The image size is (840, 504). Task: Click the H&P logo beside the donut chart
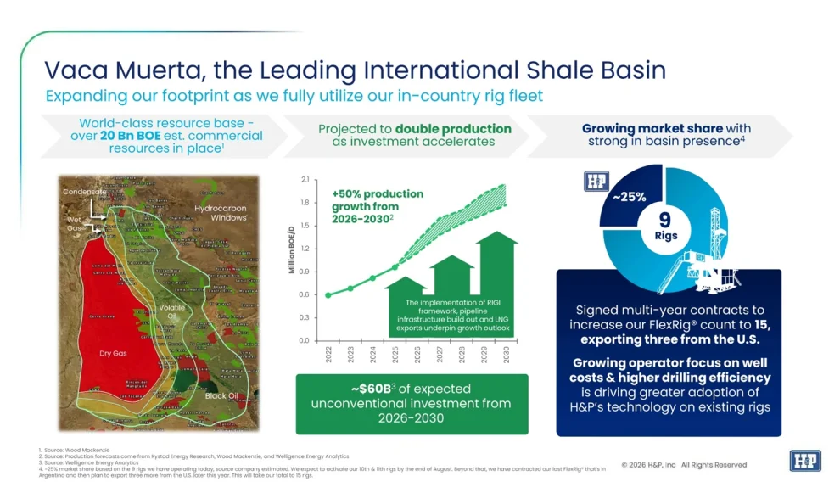click(x=596, y=182)
